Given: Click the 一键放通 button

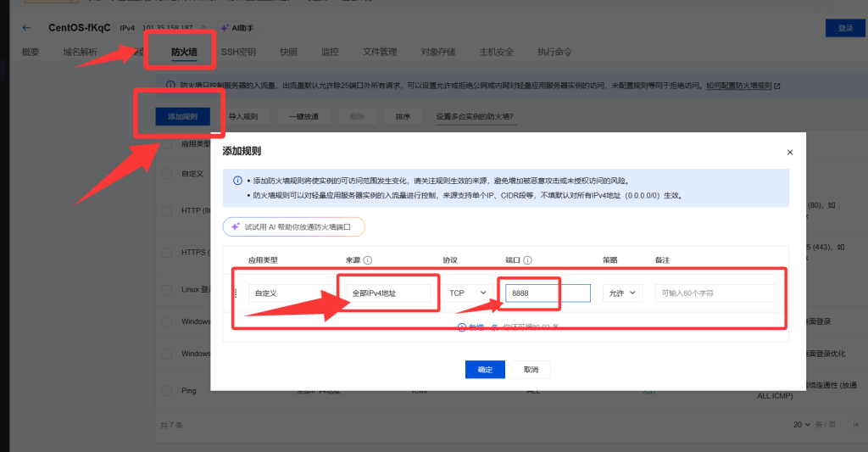Looking at the screenshot, I should pos(304,116).
